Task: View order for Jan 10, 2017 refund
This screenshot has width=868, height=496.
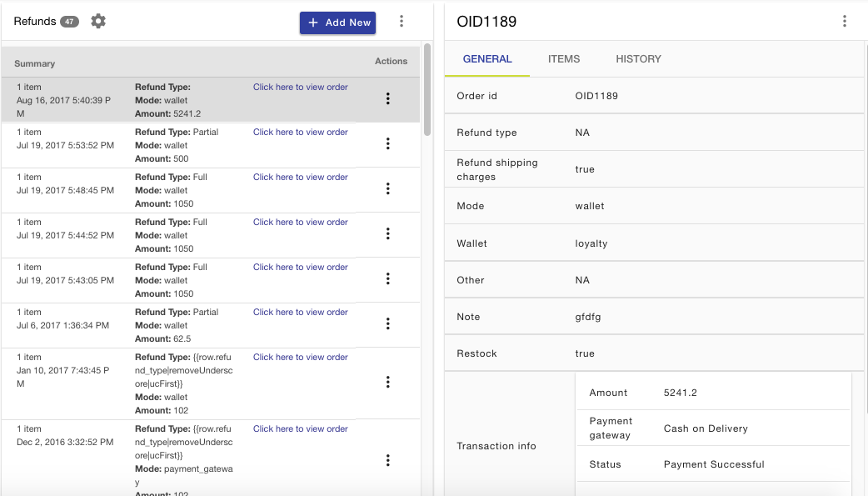Action: pos(301,357)
